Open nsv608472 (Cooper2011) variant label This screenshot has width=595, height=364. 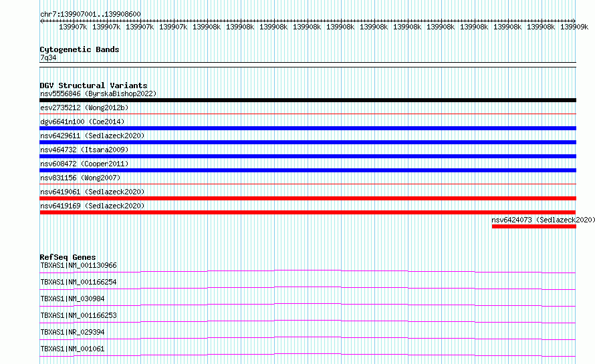click(x=84, y=164)
